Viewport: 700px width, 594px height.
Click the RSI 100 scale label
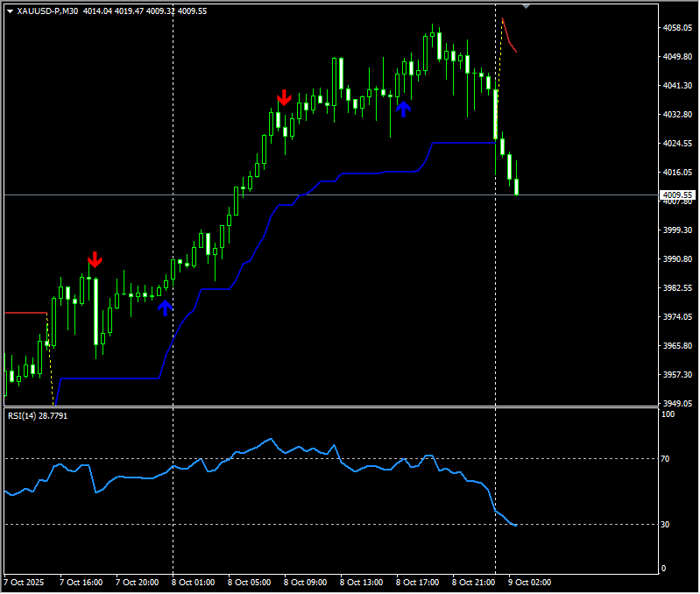pyautogui.click(x=667, y=414)
